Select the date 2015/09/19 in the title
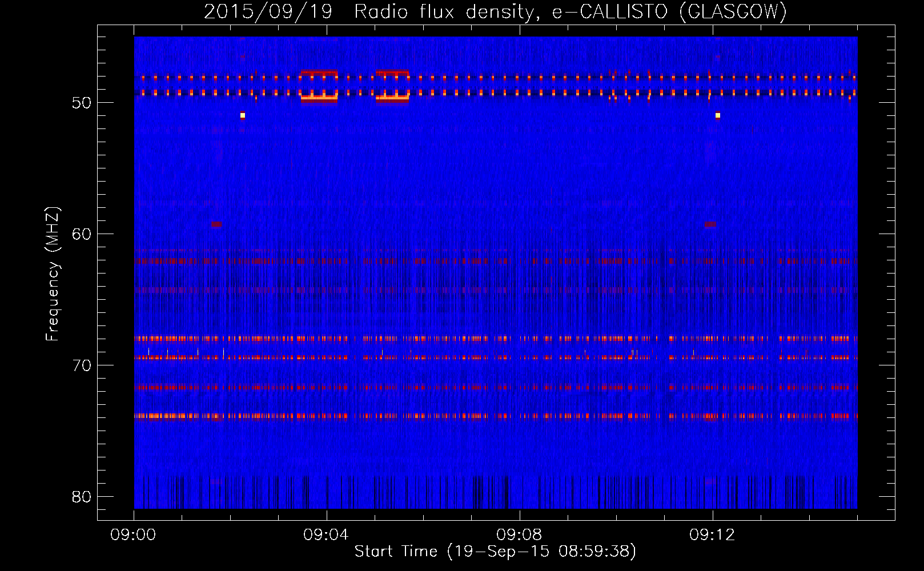The image size is (924, 571). point(268,11)
